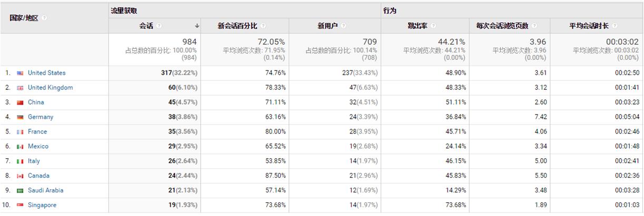The height and width of the screenshot is (216, 644).
Task: Click the 平均会话时长 column header
Action: point(589,26)
